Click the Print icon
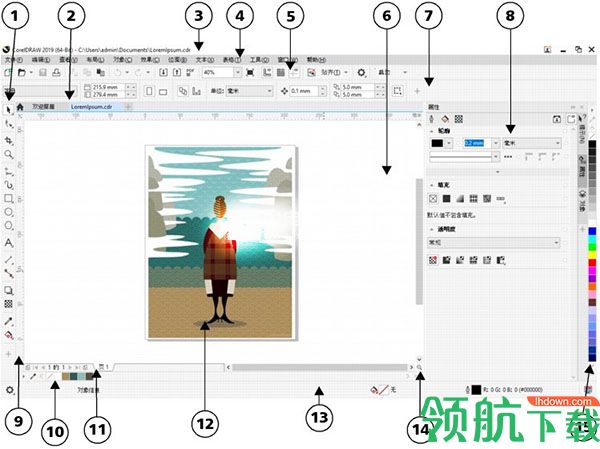Image resolution: width=600 pixels, height=449 pixels. click(x=56, y=72)
